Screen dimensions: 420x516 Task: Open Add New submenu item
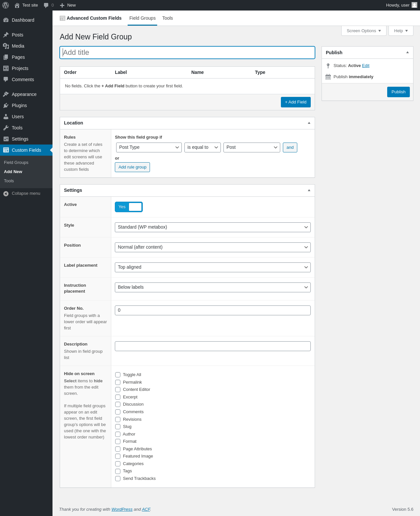point(13,172)
